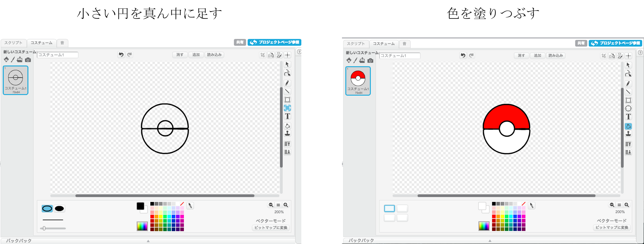Switch to スクリプト tab in left editor
This screenshot has width=644, height=244.
point(13,43)
